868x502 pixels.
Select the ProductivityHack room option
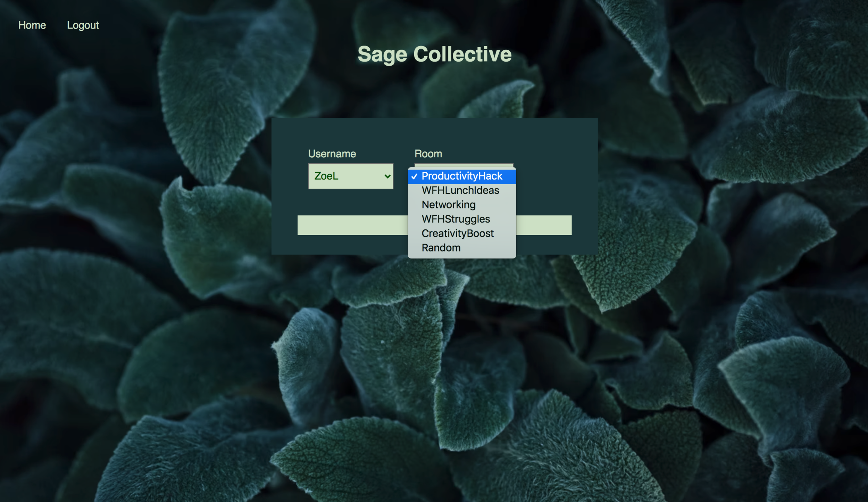(462, 176)
